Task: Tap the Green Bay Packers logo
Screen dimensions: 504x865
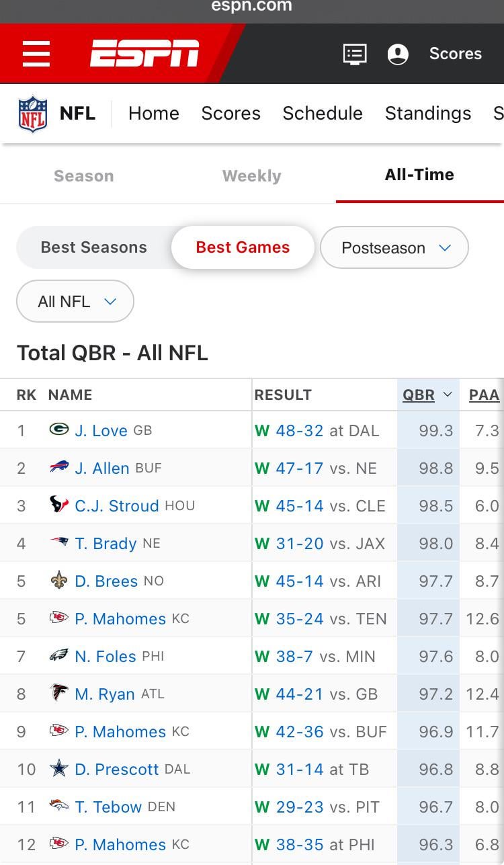Action: 59,429
